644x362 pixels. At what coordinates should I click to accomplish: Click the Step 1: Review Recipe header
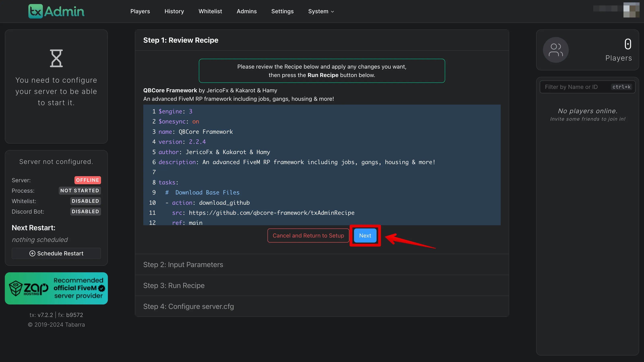pyautogui.click(x=322, y=40)
